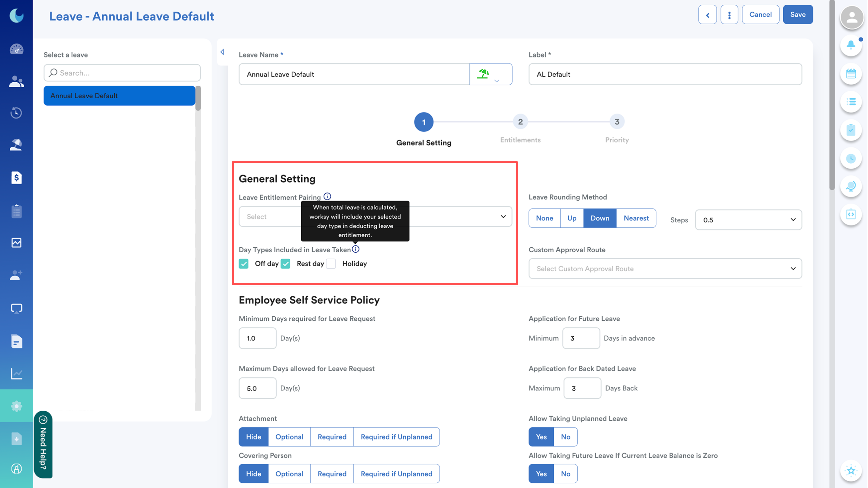
Task: Uncheck the Off day checkbox
Action: point(243,264)
